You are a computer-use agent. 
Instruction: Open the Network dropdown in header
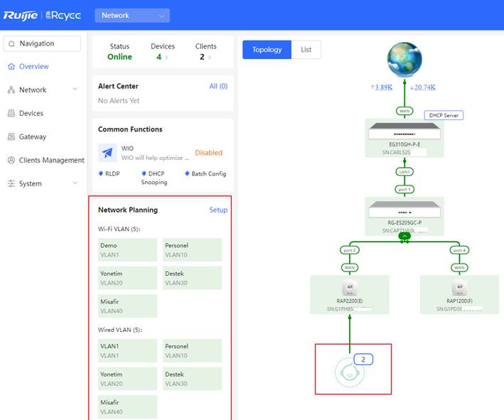(132, 15)
